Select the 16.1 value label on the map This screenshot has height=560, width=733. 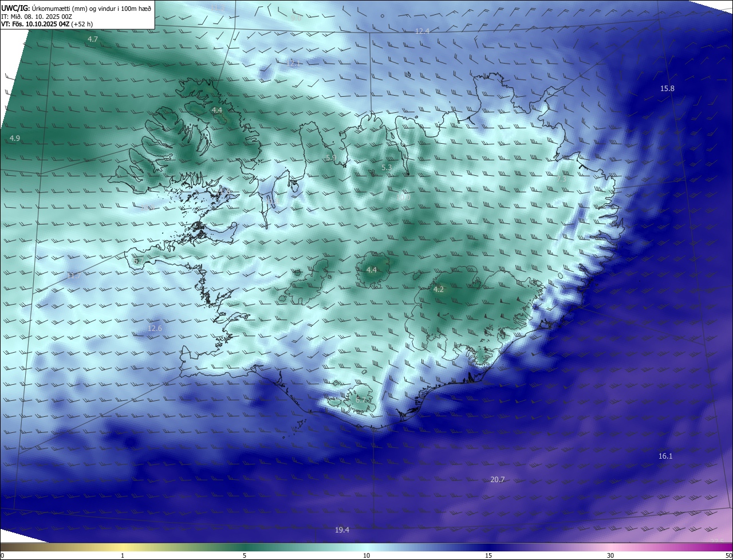(x=665, y=456)
